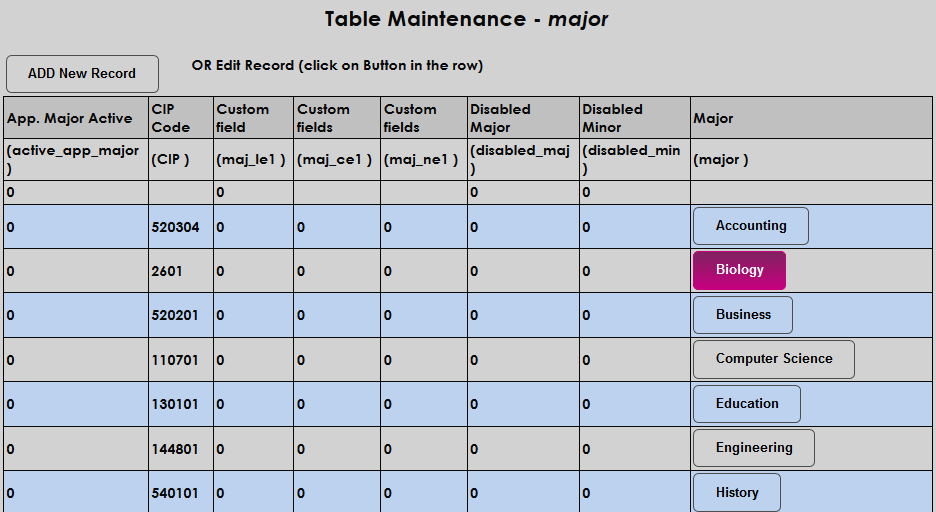The height and width of the screenshot is (512, 936).
Task: Select CIP code cell 110701
Action: coord(175,360)
